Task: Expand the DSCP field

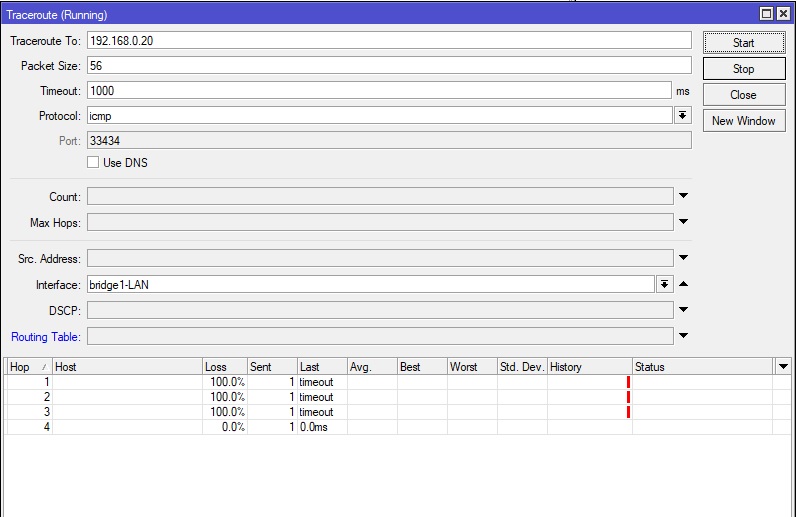Action: 683,309
